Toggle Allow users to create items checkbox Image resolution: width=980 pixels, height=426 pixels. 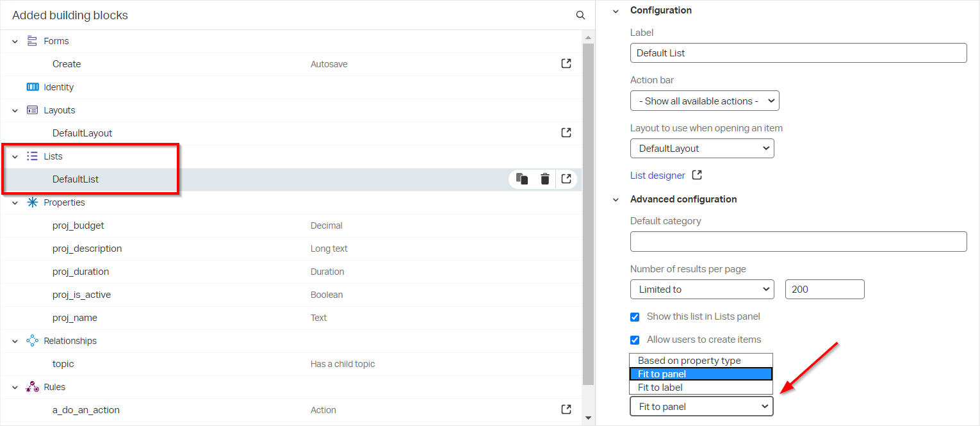(635, 340)
